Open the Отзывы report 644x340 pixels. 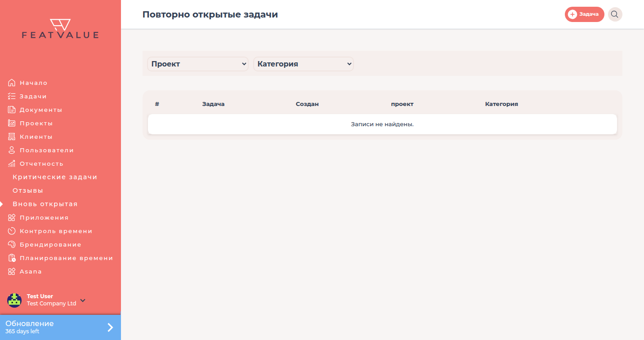tap(28, 190)
